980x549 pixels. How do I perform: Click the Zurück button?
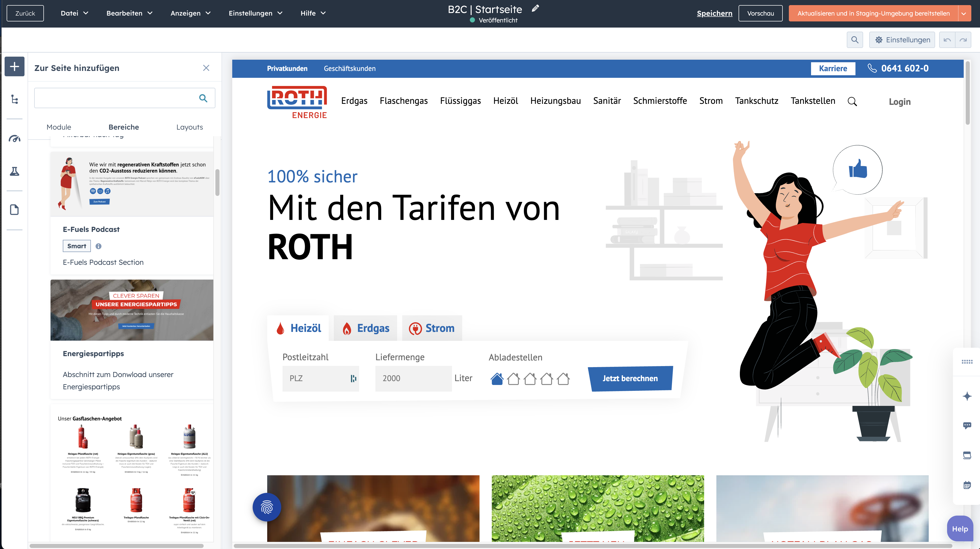(x=25, y=13)
